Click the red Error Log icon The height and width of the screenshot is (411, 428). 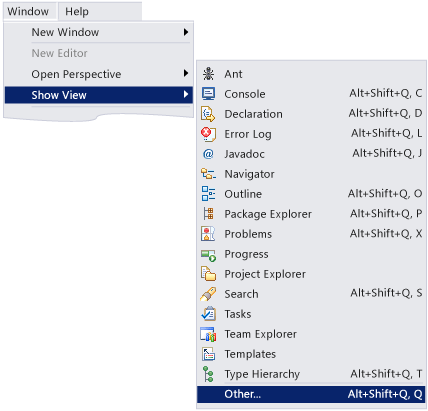tap(208, 134)
